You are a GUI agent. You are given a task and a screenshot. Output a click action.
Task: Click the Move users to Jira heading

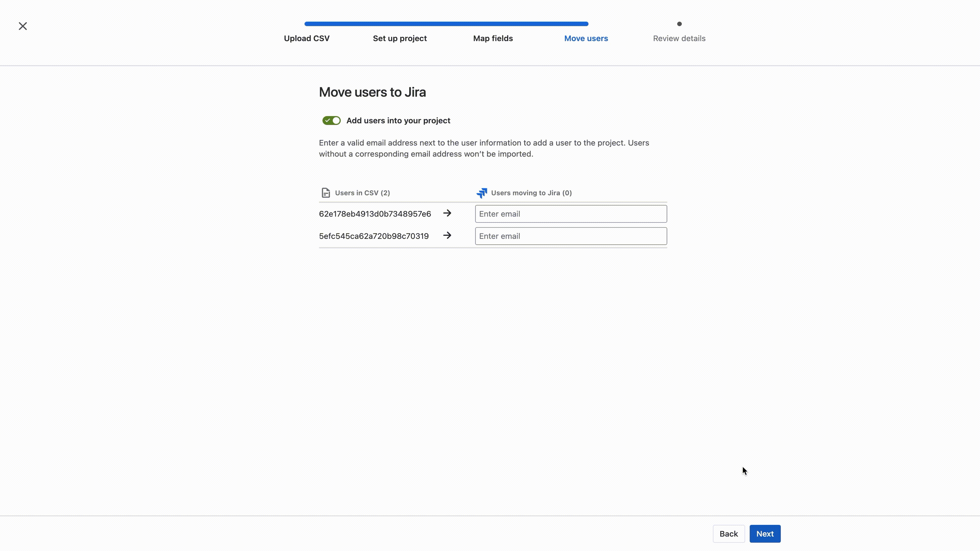click(372, 92)
